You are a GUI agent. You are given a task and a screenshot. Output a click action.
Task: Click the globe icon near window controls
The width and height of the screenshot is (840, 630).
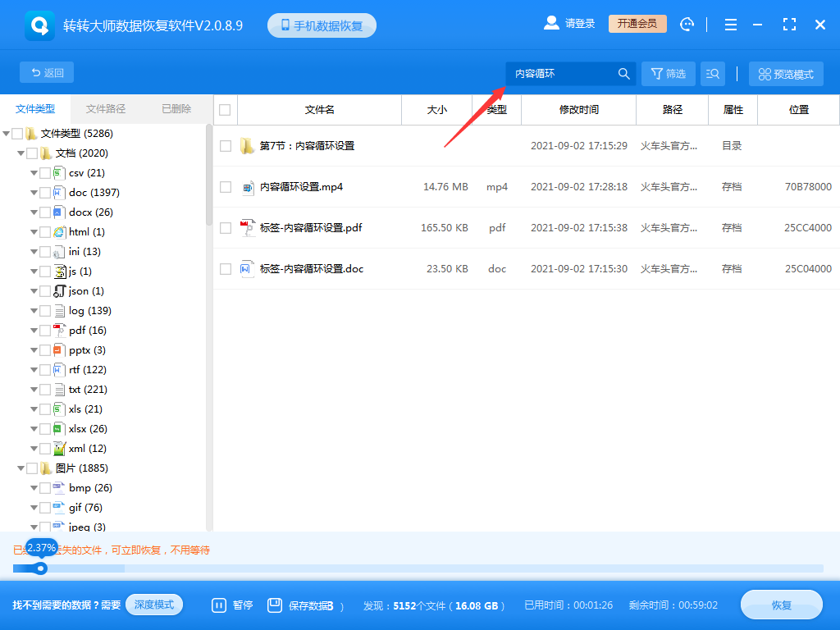687,25
